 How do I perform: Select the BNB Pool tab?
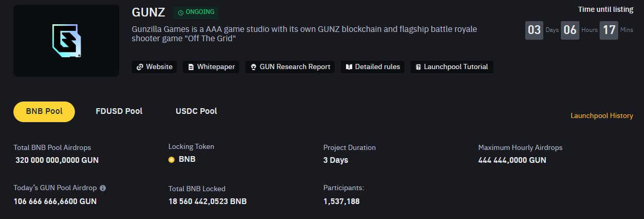44,112
